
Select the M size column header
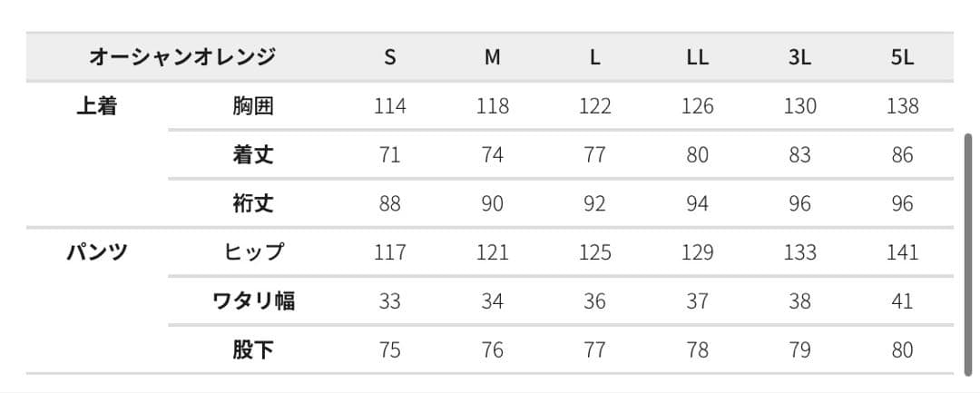pyautogui.click(x=492, y=57)
